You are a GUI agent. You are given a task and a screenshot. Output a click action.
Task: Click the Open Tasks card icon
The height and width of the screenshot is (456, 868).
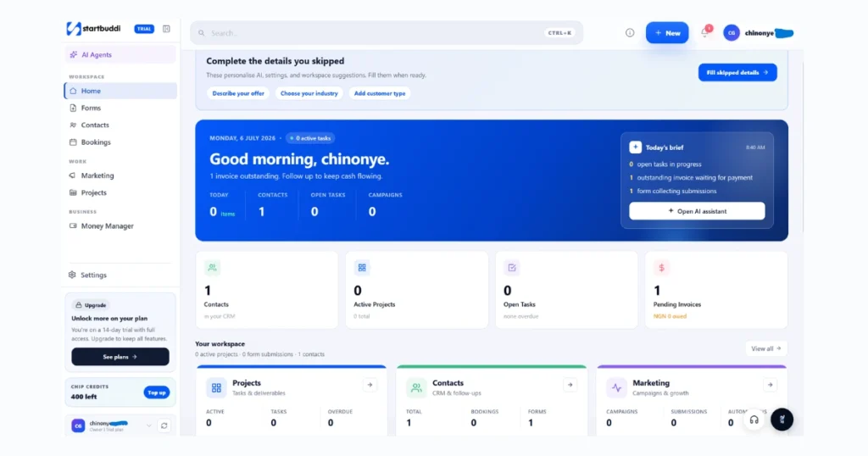[x=512, y=268]
